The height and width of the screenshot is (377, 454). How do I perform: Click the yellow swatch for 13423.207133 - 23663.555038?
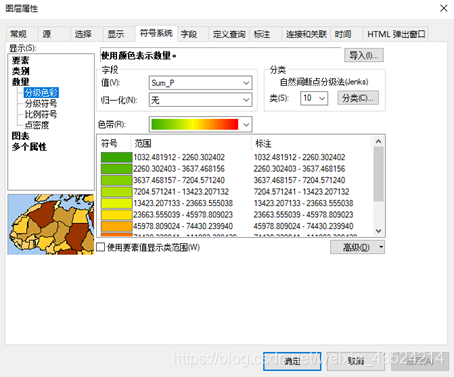(116, 203)
